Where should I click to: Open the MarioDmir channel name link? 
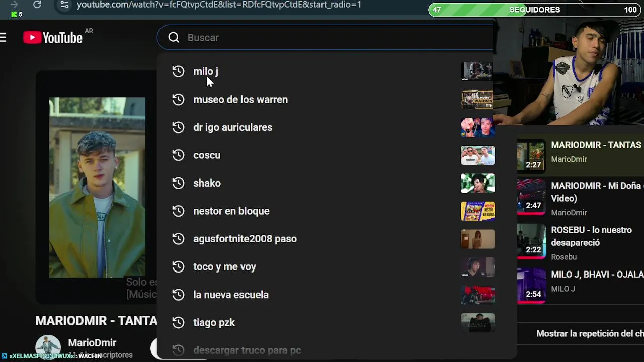coord(92,343)
